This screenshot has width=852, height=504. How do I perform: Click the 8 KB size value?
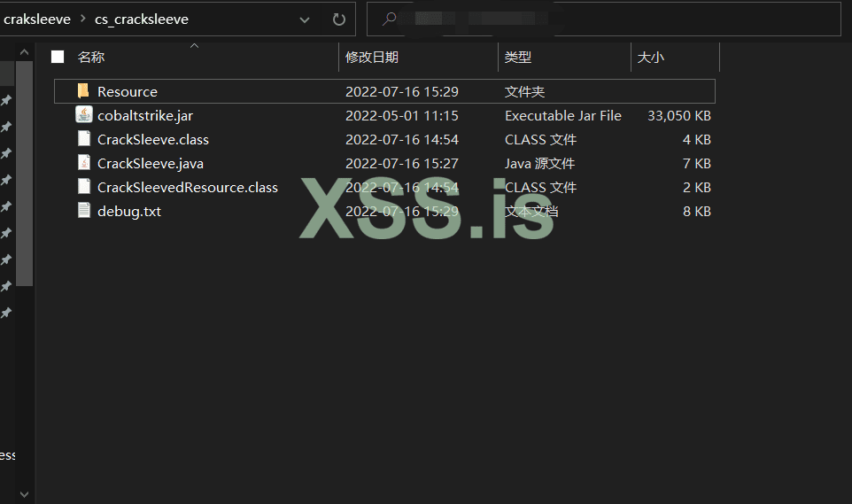pyautogui.click(x=697, y=211)
